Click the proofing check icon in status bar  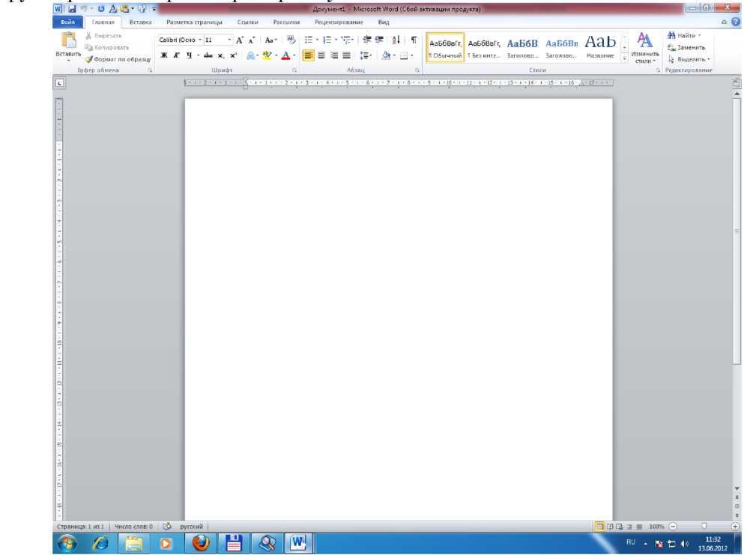tap(167, 526)
